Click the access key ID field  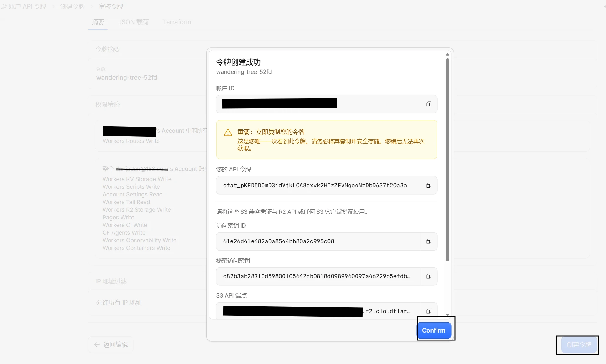[x=318, y=241]
